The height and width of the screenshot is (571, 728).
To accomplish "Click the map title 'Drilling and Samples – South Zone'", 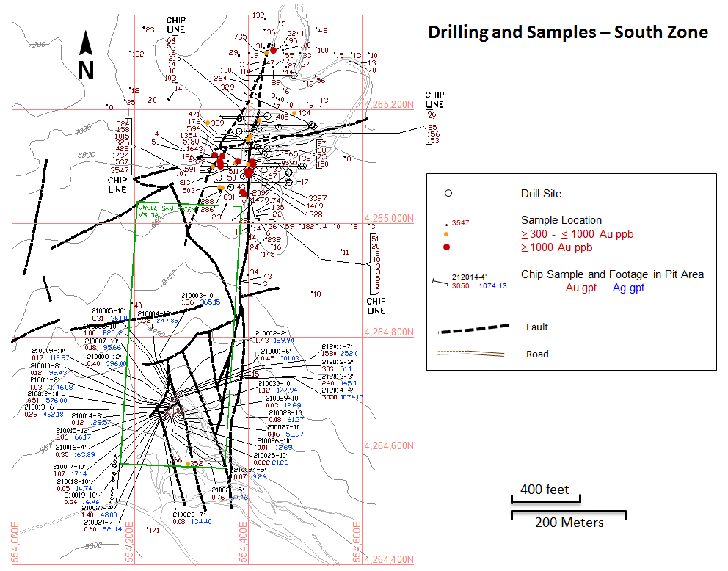I will pyautogui.click(x=568, y=33).
